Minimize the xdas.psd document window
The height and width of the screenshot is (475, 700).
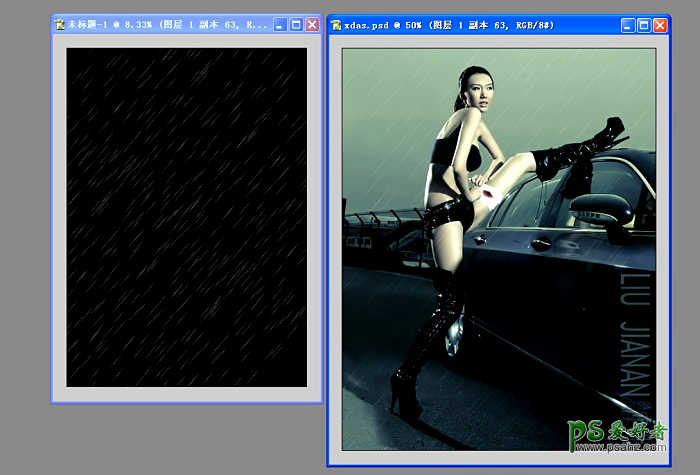[x=626, y=24]
